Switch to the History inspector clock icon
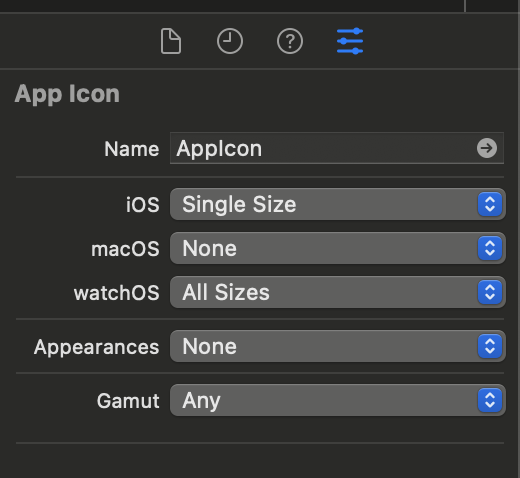The image size is (520, 478). pos(230,41)
